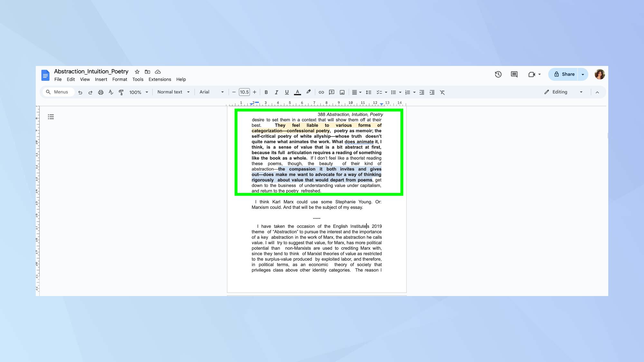Open the Normal text style dropdown
Image resolution: width=644 pixels, height=362 pixels.
173,92
